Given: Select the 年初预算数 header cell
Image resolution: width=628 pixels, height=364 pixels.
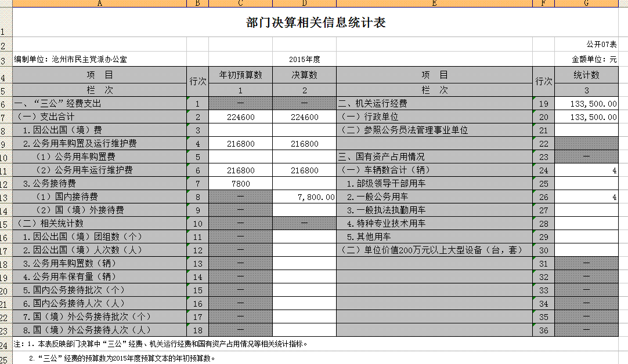Looking at the screenshot, I should (240, 75).
